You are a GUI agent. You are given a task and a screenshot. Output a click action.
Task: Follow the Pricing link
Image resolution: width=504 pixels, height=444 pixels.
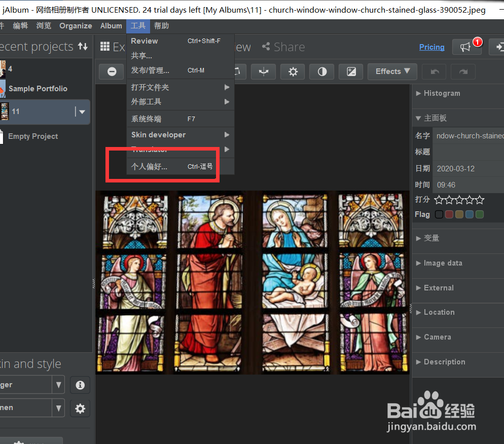point(431,47)
